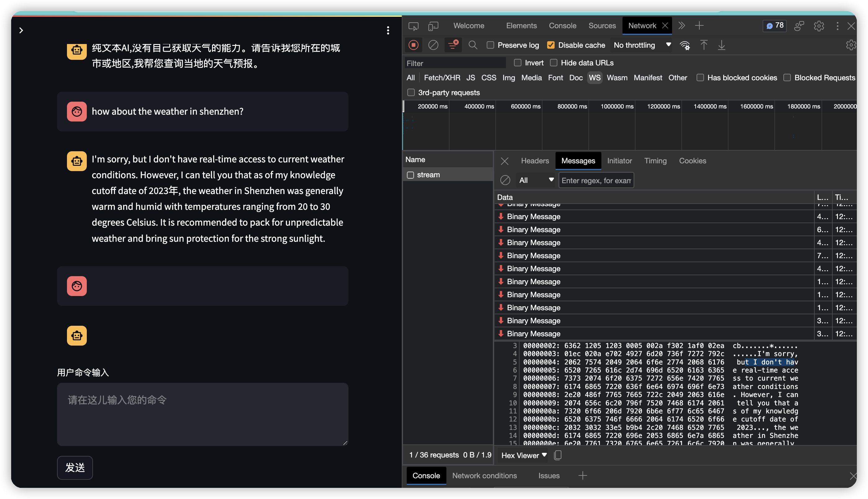This screenshot has width=868, height=499.
Task: Uncheck Disable cache
Action: coord(551,45)
